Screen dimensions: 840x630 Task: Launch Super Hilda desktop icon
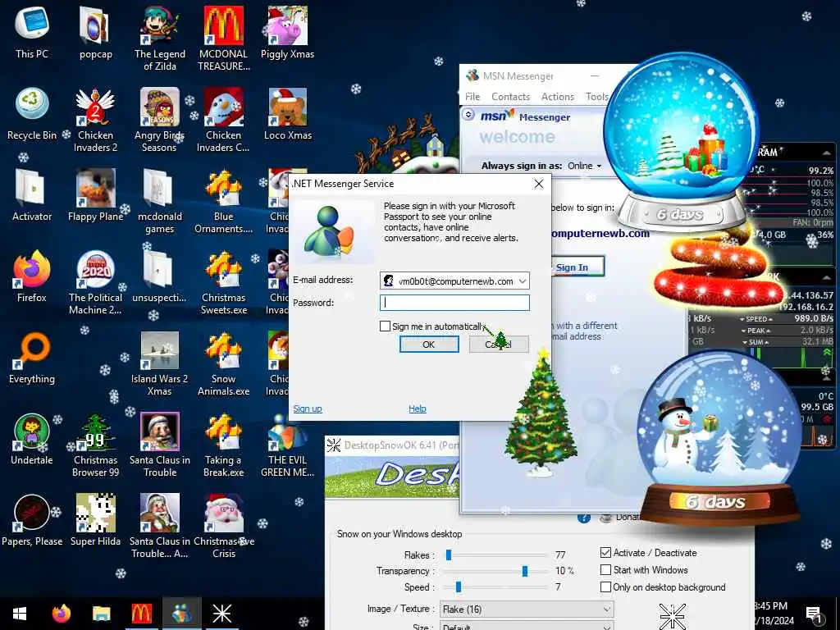(95, 521)
